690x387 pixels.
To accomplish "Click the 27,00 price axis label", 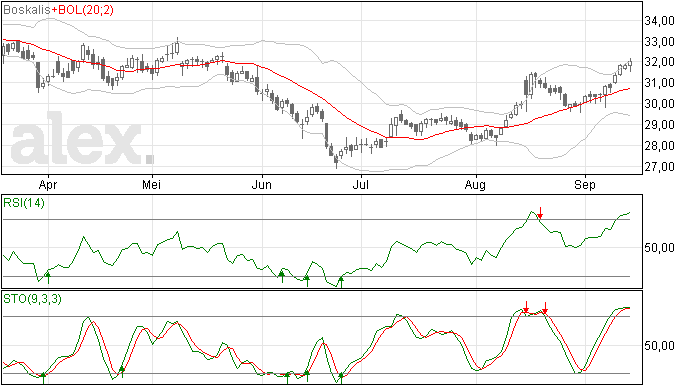I will (659, 167).
